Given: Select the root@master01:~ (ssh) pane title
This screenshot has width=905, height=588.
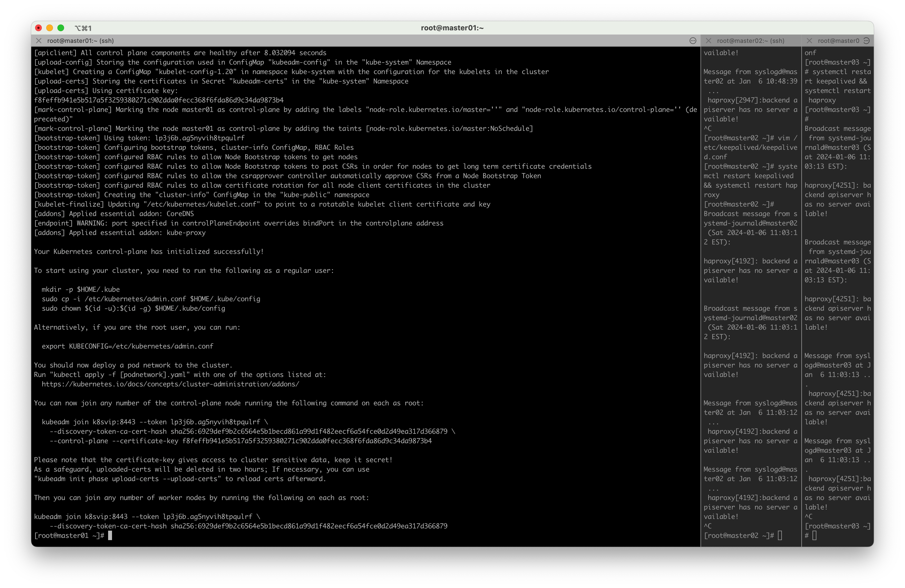Looking at the screenshot, I should pos(80,41).
